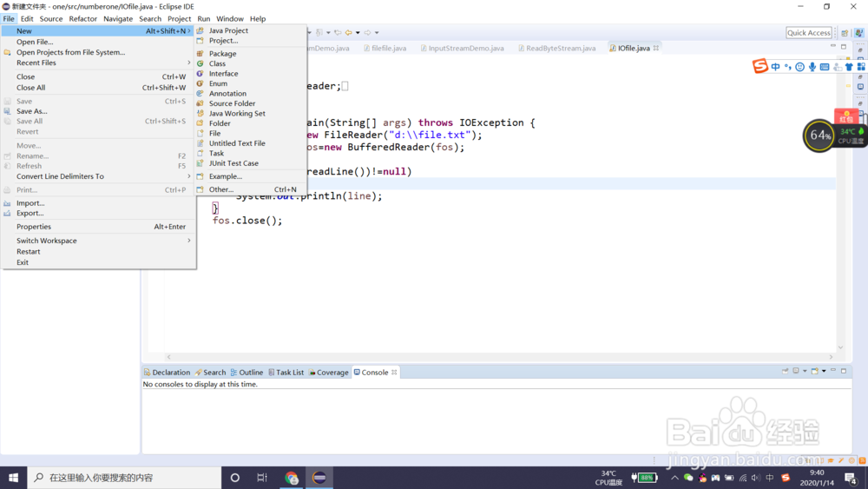Select the Java perspective icon
The height and width of the screenshot is (489, 868).
click(858, 33)
